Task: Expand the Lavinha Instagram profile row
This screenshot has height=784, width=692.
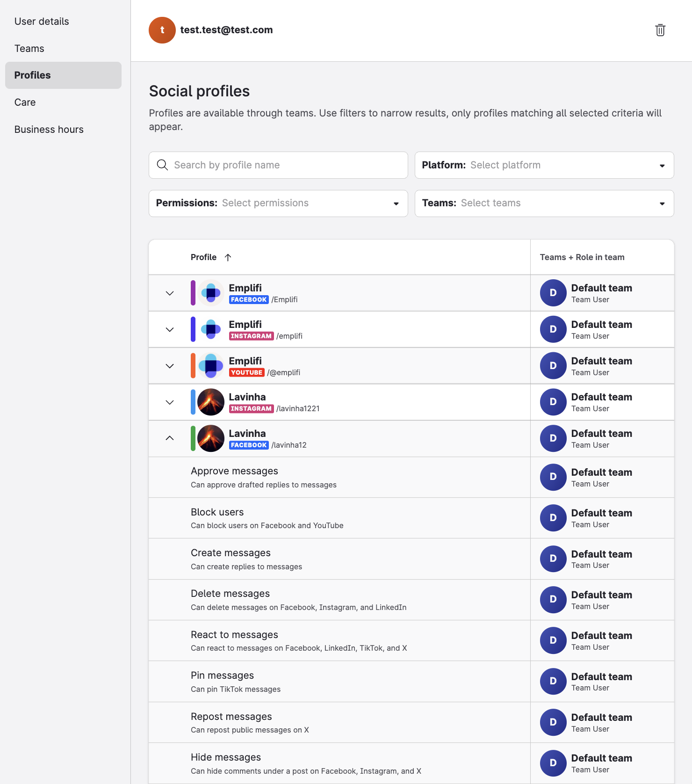Action: point(170,402)
